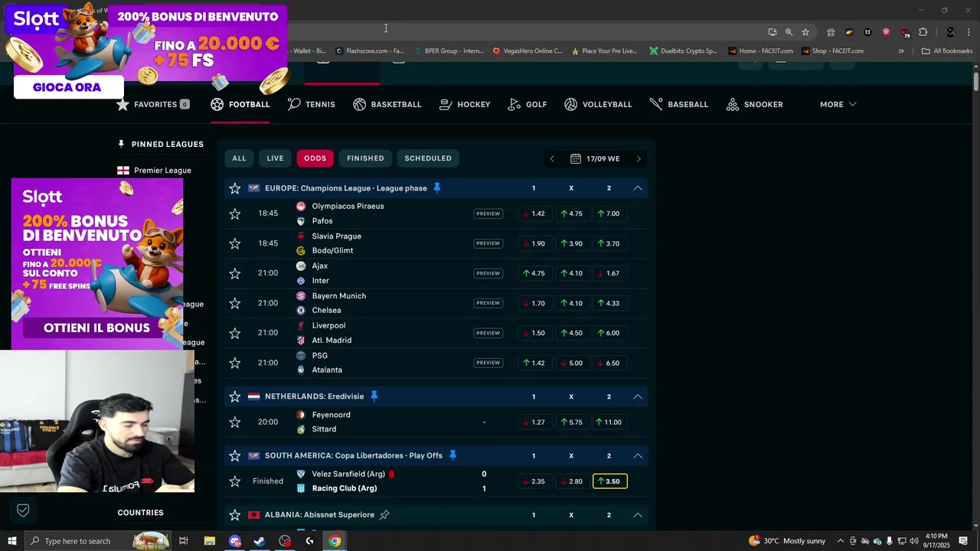Open the More sports dropdown
The image size is (980, 551).
(x=838, y=104)
